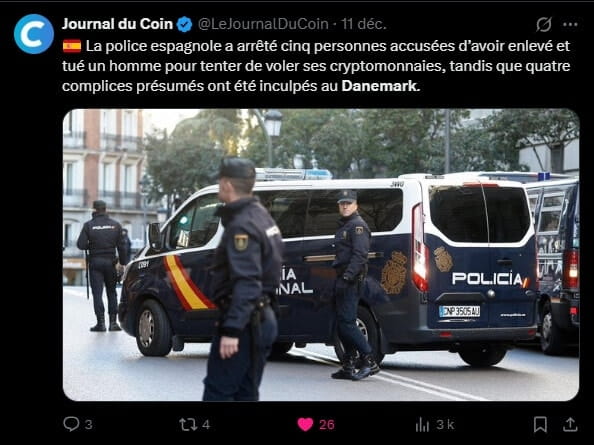Click the 3 k views count
Screen dimensions: 594x445
pyautogui.click(x=445, y=425)
